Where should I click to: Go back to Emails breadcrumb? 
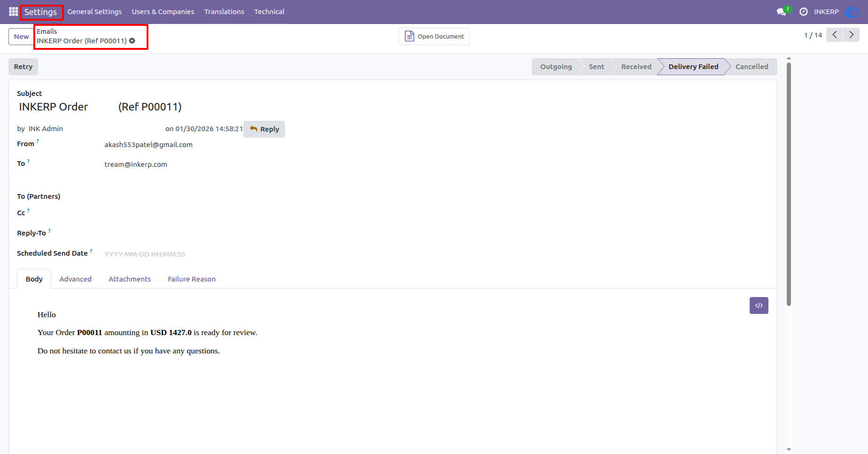(x=47, y=31)
